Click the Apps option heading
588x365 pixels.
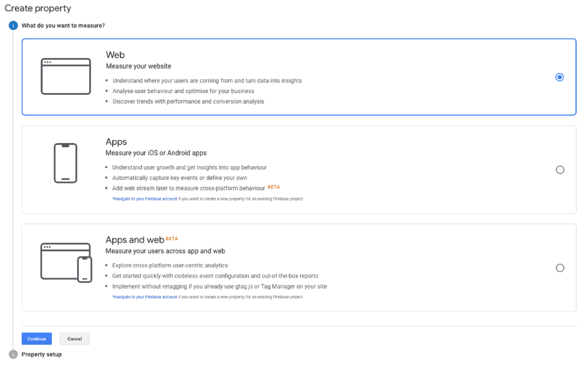117,142
